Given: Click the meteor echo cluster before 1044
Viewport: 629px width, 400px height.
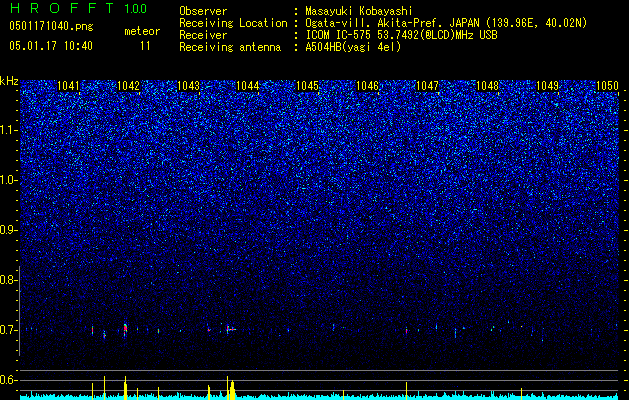Looking at the screenshot, I should (x=230, y=329).
